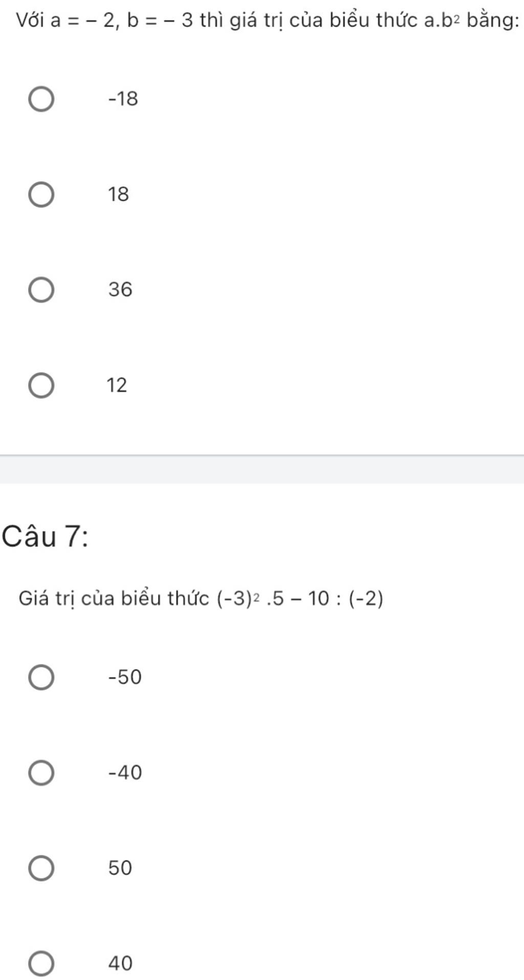Select the radio button for answer 18
This screenshot has height=980, width=524.
pos(41,195)
